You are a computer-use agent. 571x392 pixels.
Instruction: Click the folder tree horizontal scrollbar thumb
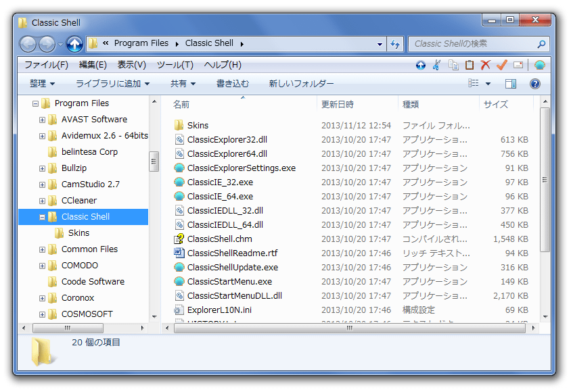pyautogui.click(x=68, y=328)
